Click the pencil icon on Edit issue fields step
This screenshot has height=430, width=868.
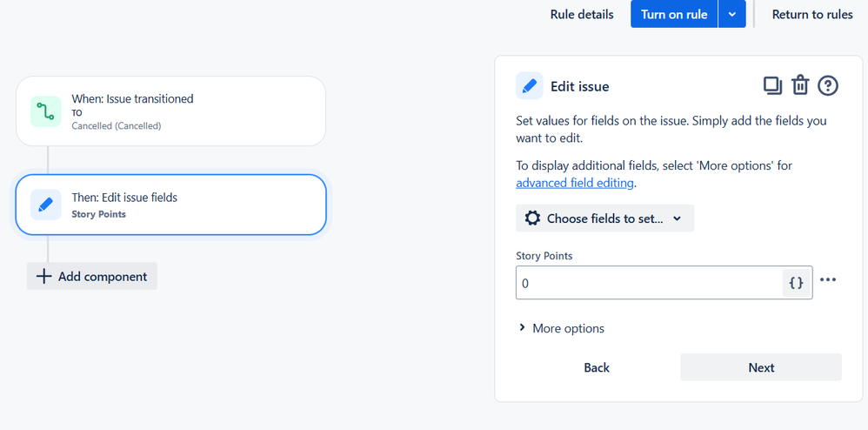pos(46,205)
